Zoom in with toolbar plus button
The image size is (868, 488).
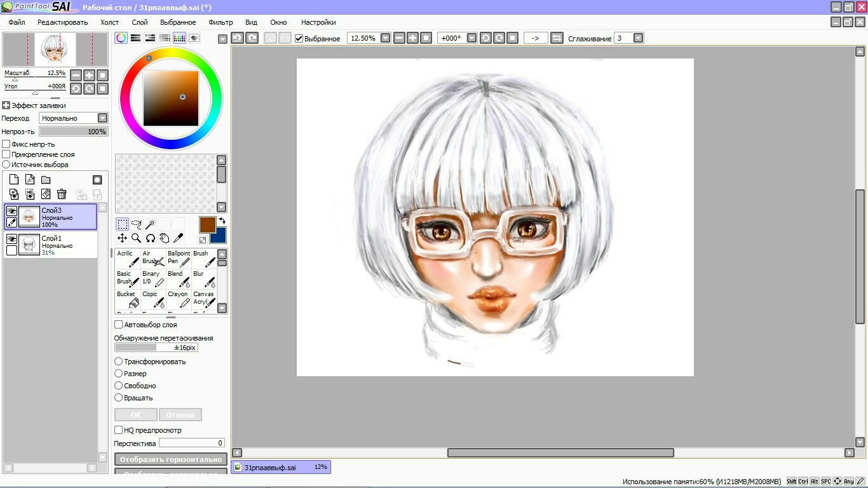pyautogui.click(x=413, y=38)
